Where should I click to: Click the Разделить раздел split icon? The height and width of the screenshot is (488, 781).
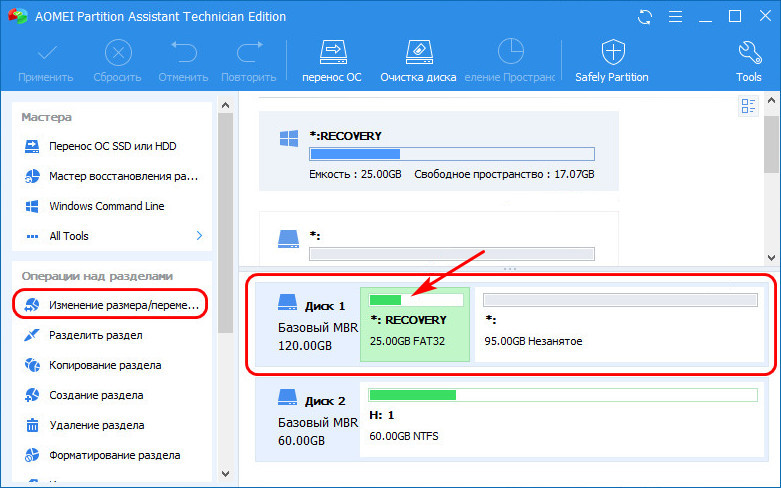(32, 335)
